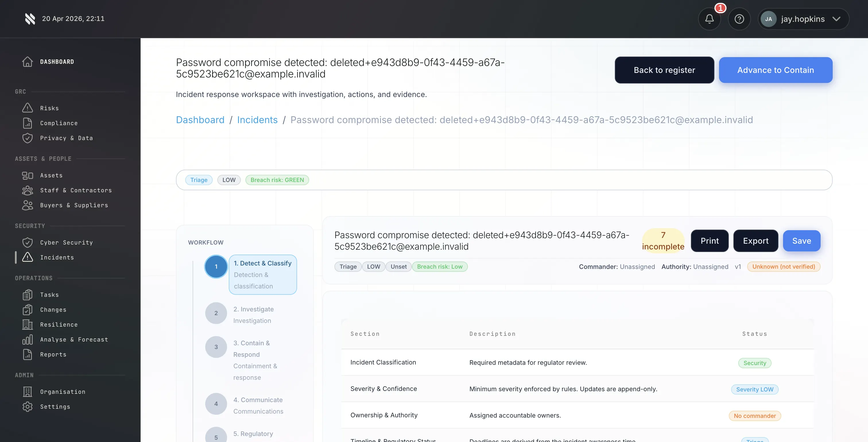
Task: Click the app logo in header
Action: [30, 19]
